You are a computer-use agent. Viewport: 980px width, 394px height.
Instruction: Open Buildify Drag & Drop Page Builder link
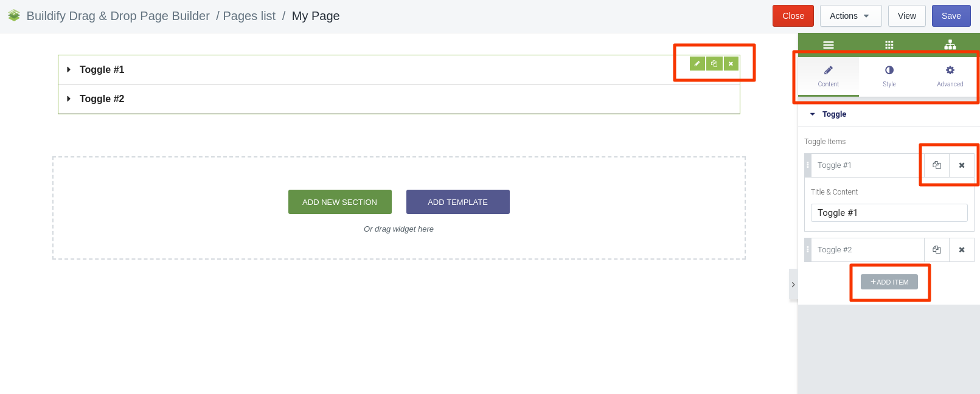point(118,16)
